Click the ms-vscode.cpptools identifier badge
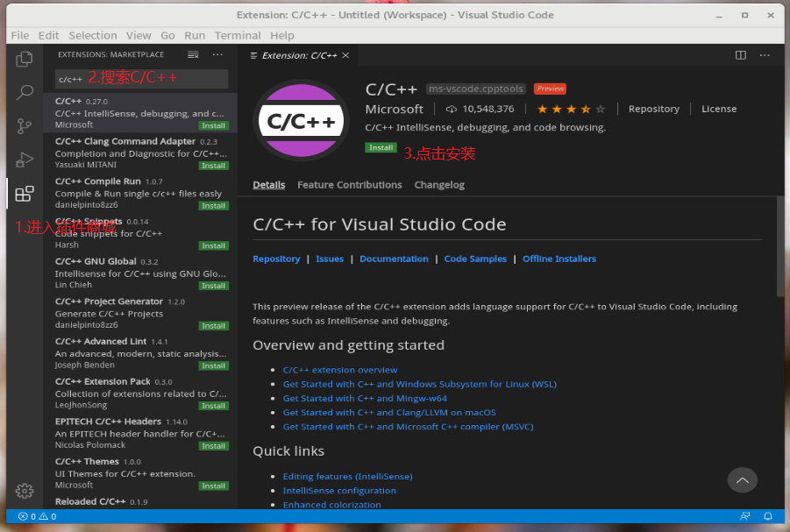Image resolution: width=790 pixels, height=532 pixels. click(475, 89)
